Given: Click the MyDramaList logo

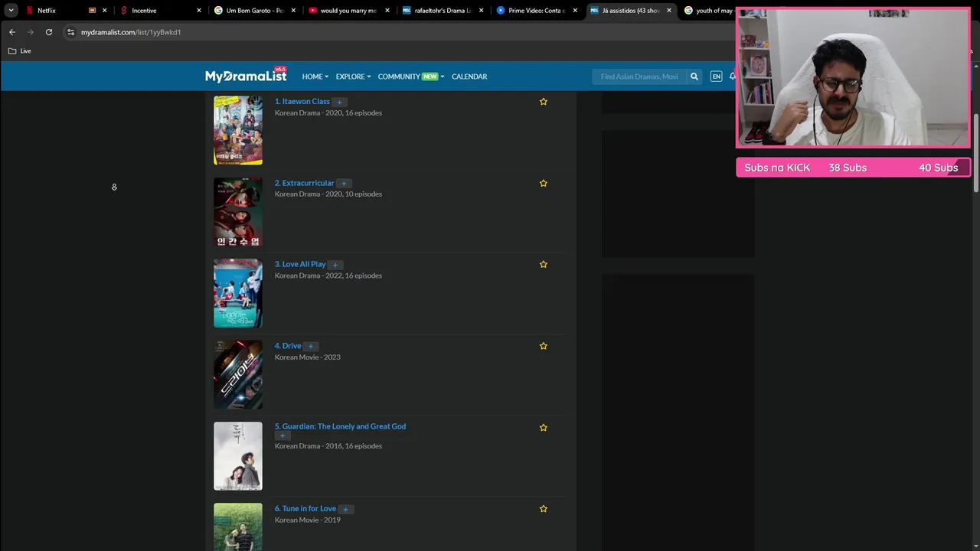Looking at the screenshot, I should (x=246, y=76).
